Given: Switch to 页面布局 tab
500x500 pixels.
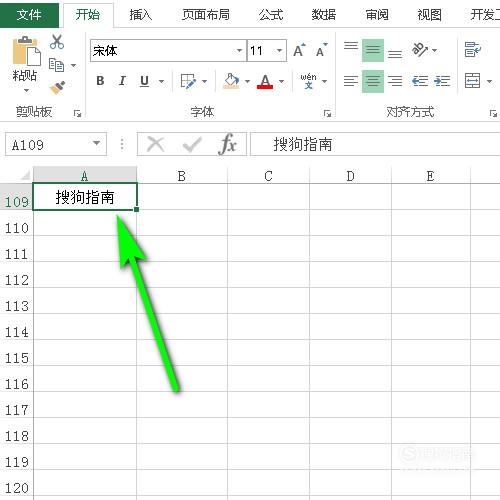Looking at the screenshot, I should click(x=206, y=15).
